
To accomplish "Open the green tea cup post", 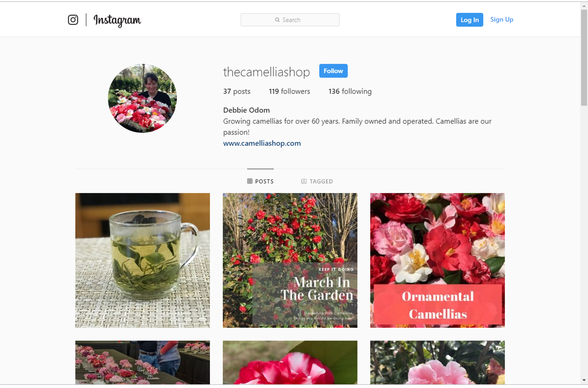I will click(x=142, y=260).
